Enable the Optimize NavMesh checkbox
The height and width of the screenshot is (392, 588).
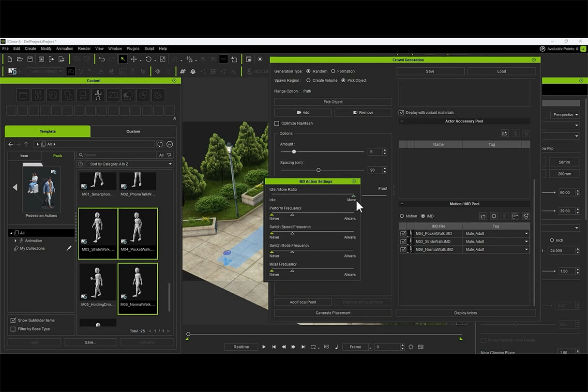pos(277,123)
